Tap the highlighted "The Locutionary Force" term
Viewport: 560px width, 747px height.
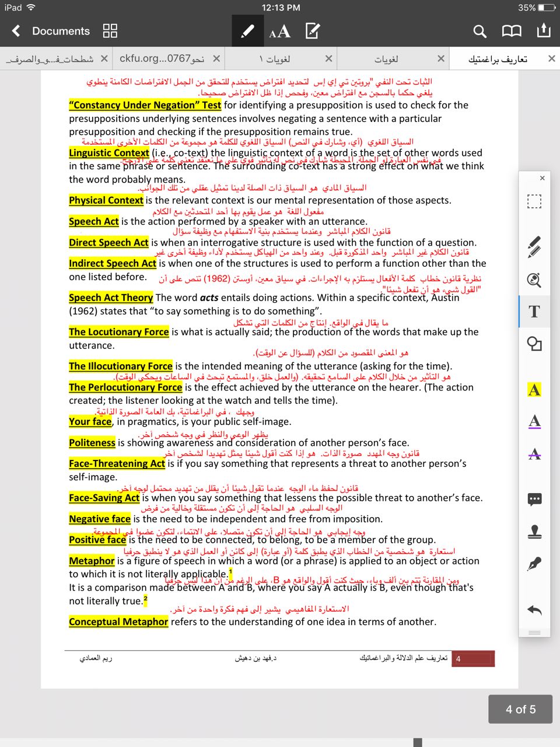(x=119, y=332)
